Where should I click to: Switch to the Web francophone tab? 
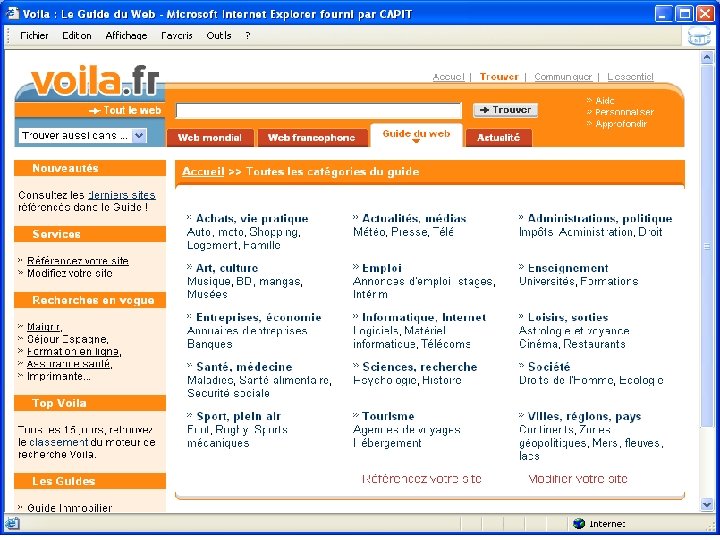coord(312,138)
